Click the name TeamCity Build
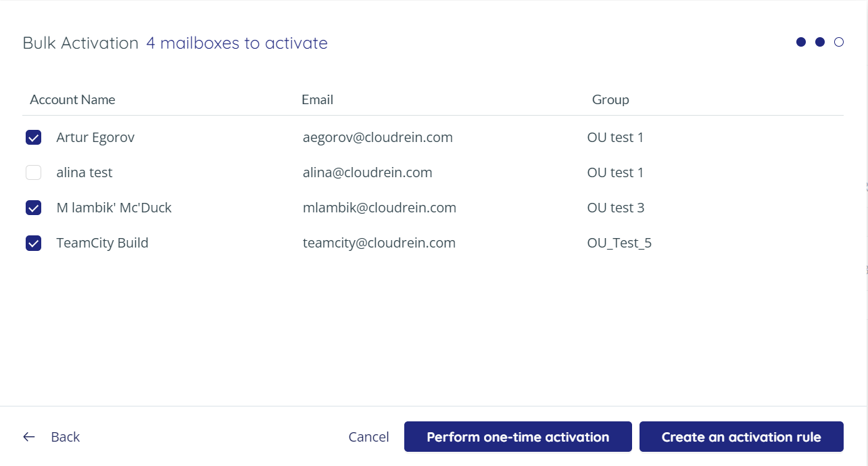Image resolution: width=868 pixels, height=466 pixels. pos(102,243)
